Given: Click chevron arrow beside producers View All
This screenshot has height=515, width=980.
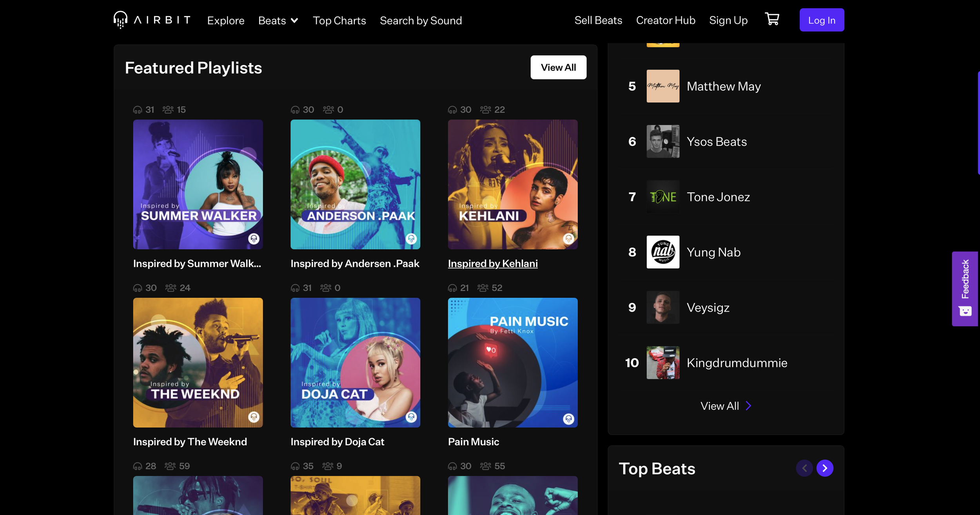Looking at the screenshot, I should tap(748, 406).
